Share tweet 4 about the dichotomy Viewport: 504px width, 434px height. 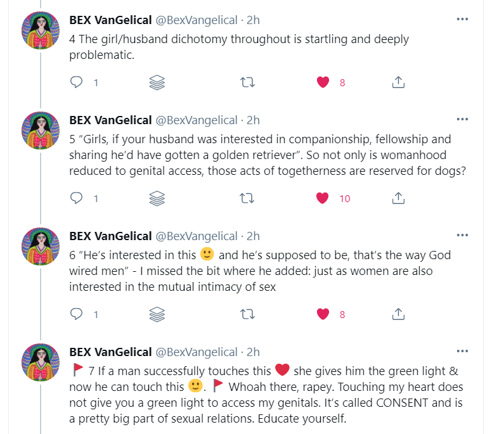pyautogui.click(x=398, y=82)
